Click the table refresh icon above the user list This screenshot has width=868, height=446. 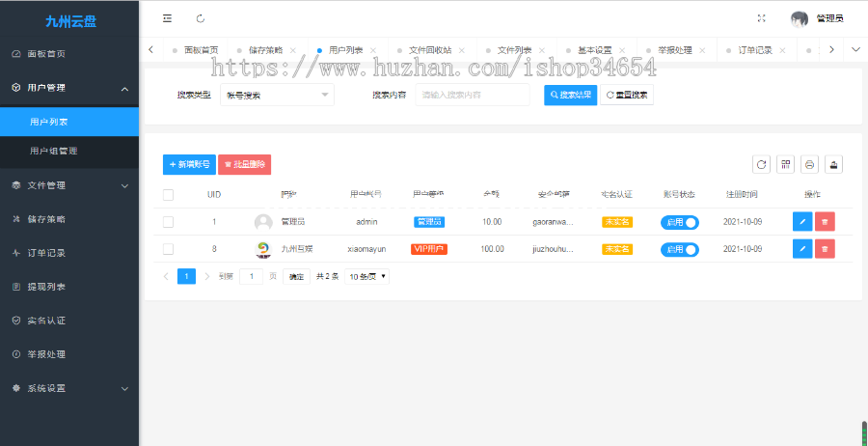[761, 164]
